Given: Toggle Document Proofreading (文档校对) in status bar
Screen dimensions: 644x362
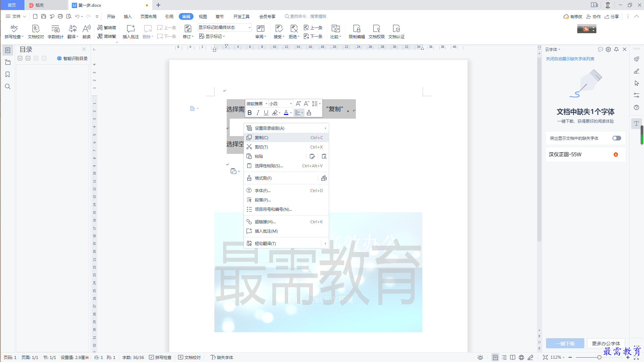Looking at the screenshot, I should (190, 357).
